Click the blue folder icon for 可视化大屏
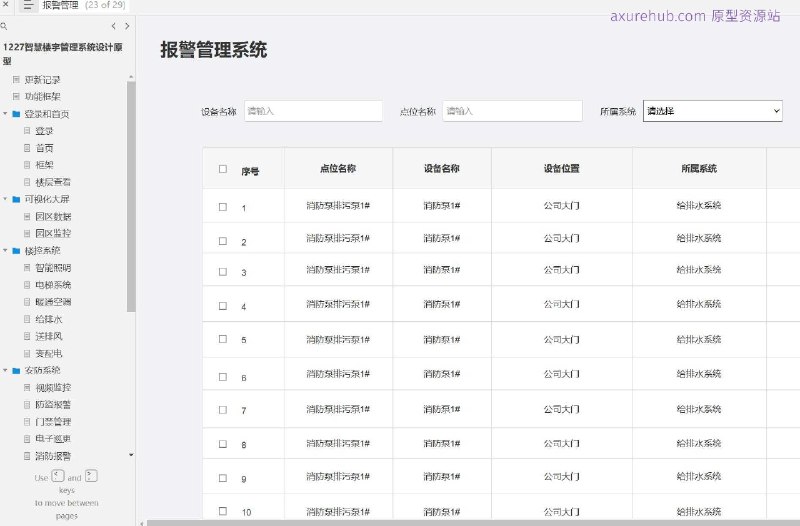 16,199
